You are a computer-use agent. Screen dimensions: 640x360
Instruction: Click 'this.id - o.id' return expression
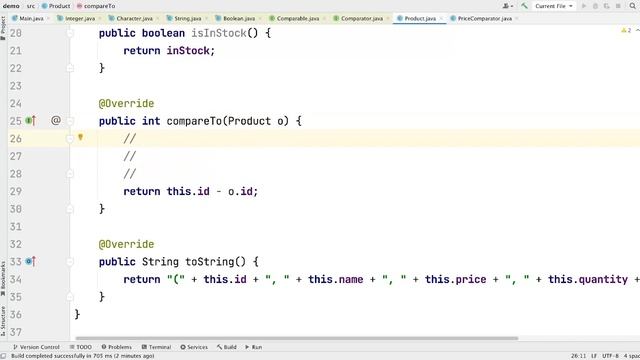(210, 191)
